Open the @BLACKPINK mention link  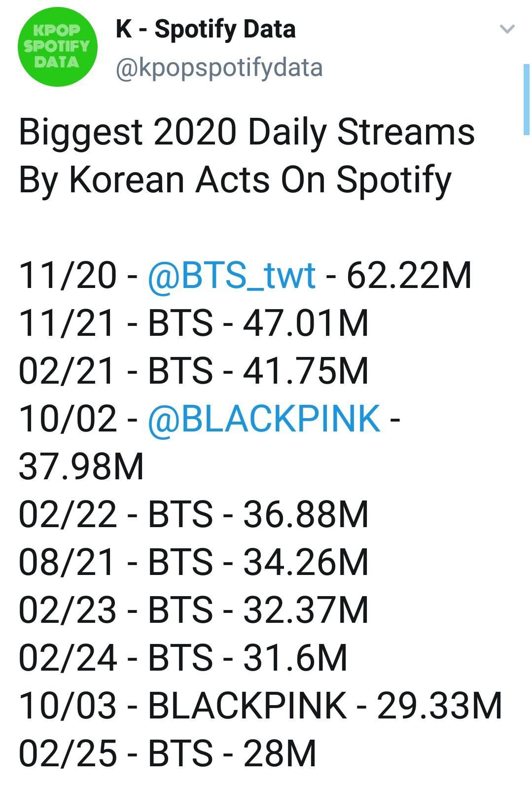click(x=264, y=419)
